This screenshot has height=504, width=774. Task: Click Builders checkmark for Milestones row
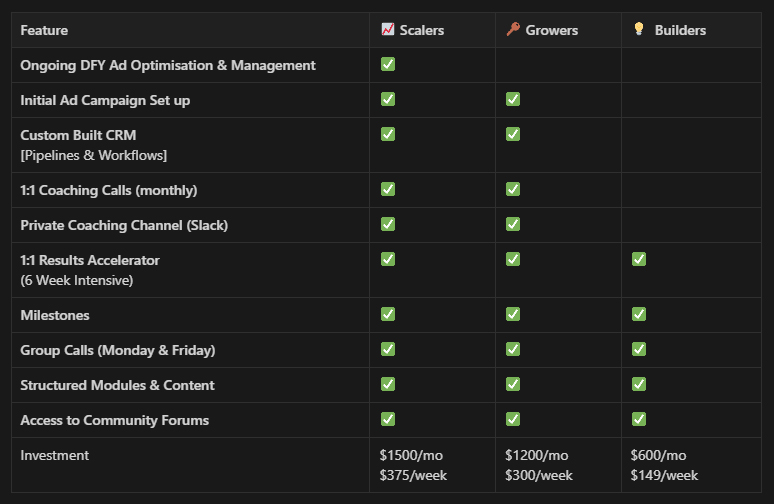click(639, 314)
